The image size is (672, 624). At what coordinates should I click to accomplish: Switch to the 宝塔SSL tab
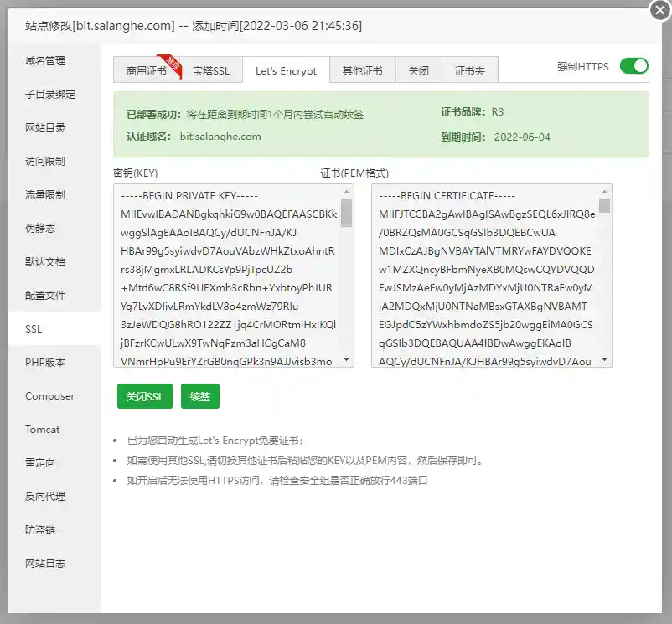coord(210,71)
